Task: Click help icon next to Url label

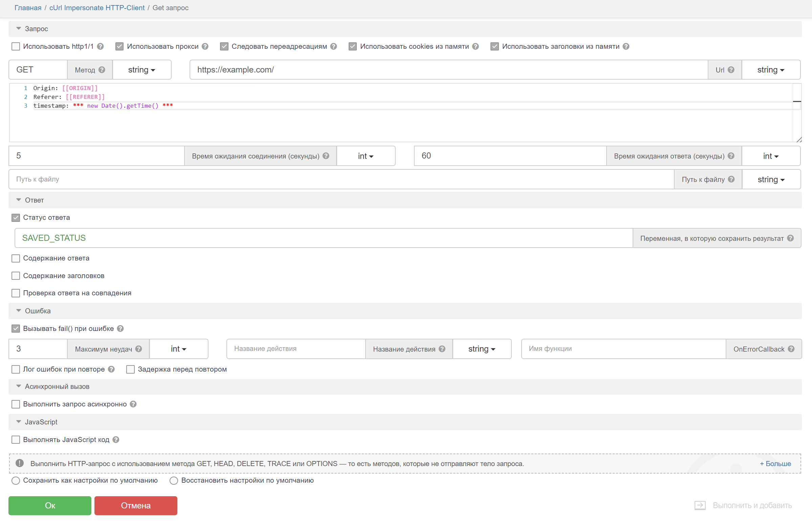Action: click(x=731, y=70)
